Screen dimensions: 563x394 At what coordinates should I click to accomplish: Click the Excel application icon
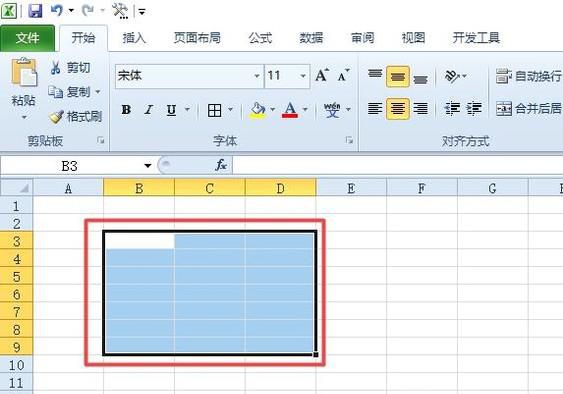click(8, 11)
